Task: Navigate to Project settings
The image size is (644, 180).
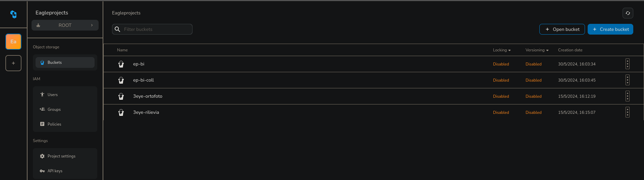Action: pyautogui.click(x=61, y=156)
